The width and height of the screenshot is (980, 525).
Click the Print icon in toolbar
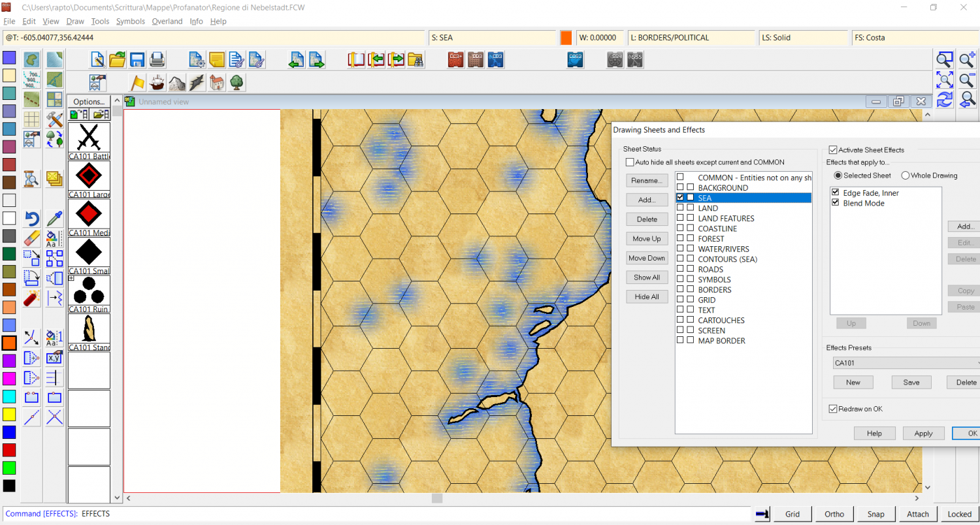157,60
